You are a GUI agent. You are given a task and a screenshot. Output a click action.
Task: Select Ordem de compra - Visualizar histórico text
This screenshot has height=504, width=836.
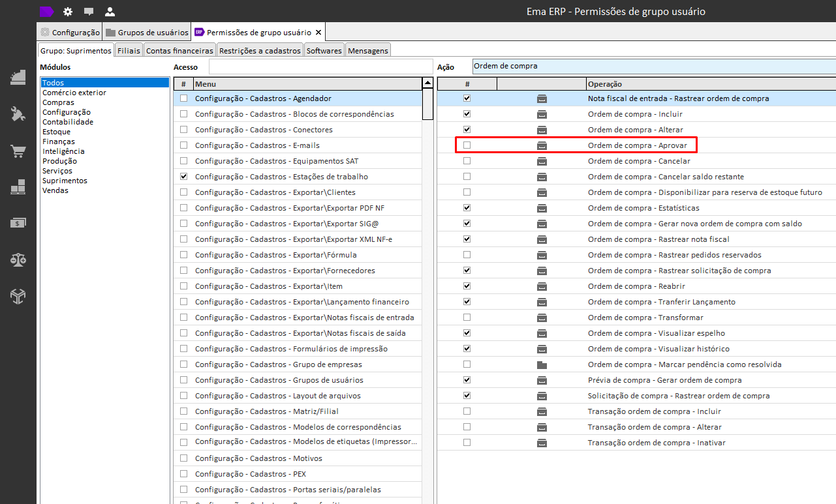coord(658,349)
